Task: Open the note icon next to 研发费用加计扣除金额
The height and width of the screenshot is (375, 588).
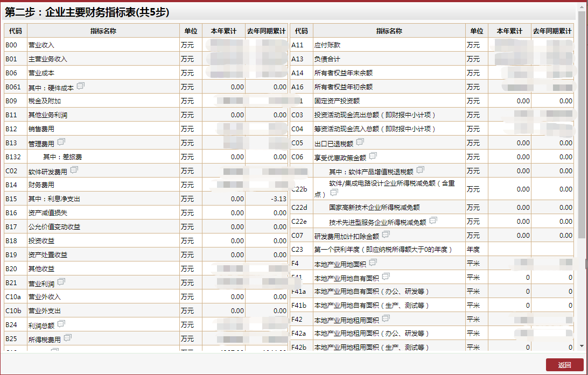Action: click(386, 235)
